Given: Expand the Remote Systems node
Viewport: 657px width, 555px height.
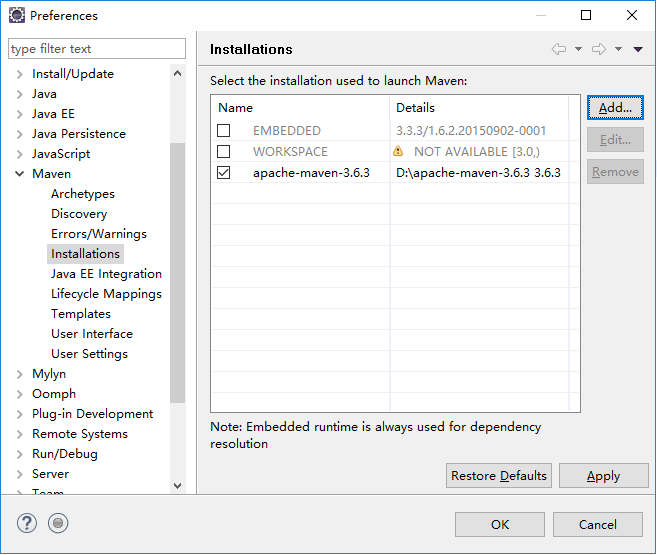Looking at the screenshot, I should pos(20,434).
